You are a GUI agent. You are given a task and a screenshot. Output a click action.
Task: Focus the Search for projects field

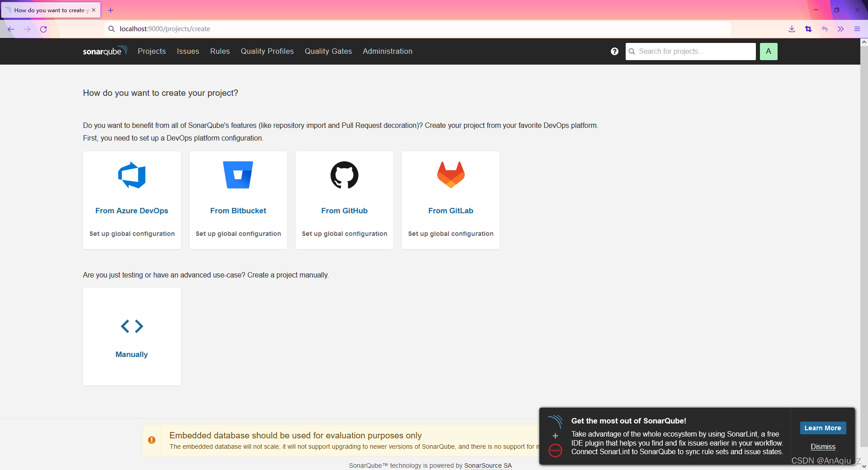pos(691,52)
